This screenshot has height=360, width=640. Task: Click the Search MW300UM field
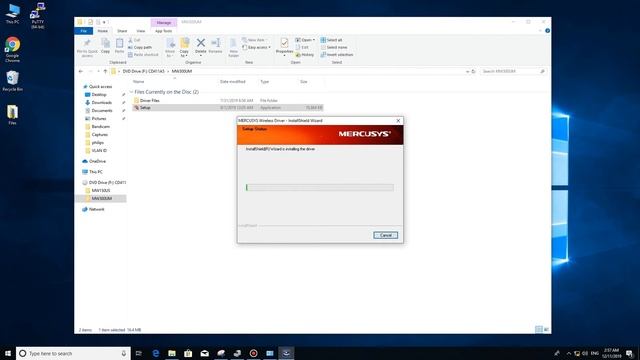pos(513,71)
